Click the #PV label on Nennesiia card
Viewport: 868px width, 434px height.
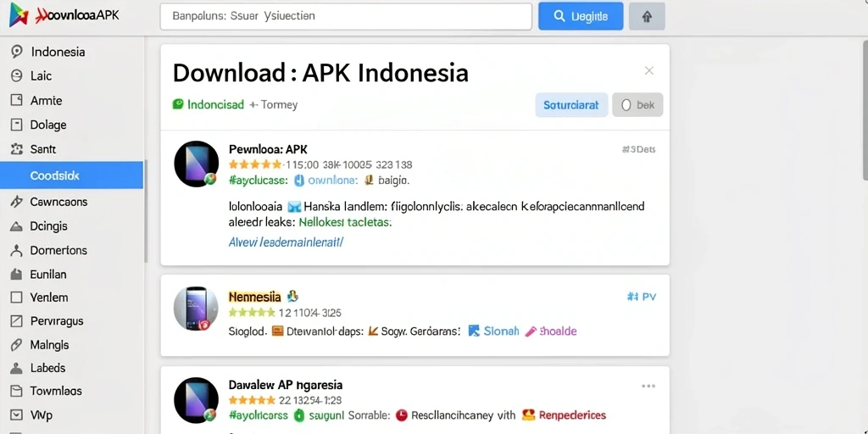(x=641, y=298)
